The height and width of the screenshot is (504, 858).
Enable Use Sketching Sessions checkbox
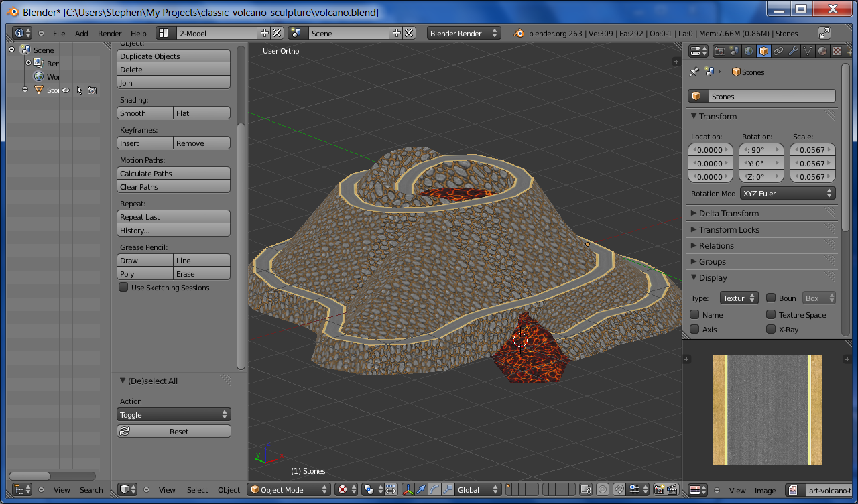coord(123,288)
